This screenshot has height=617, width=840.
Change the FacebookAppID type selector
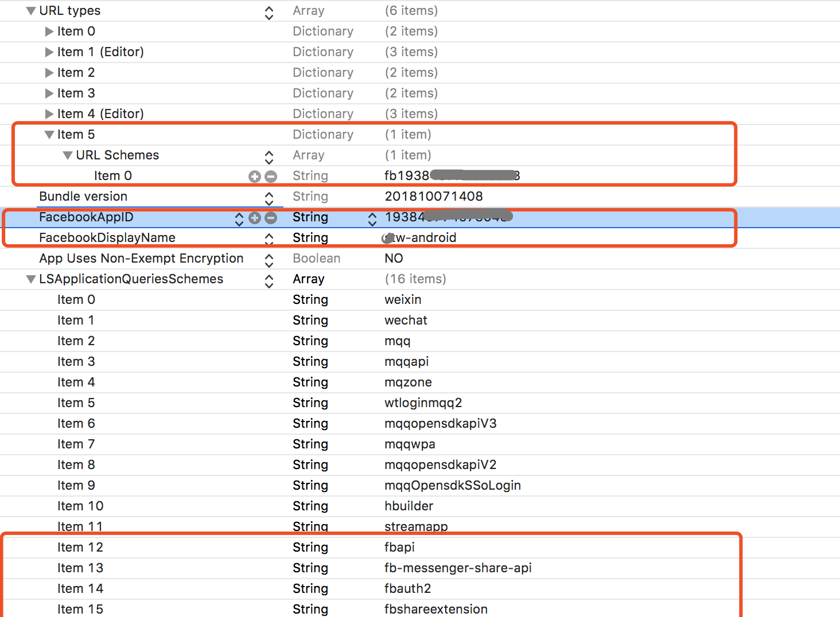(372, 219)
